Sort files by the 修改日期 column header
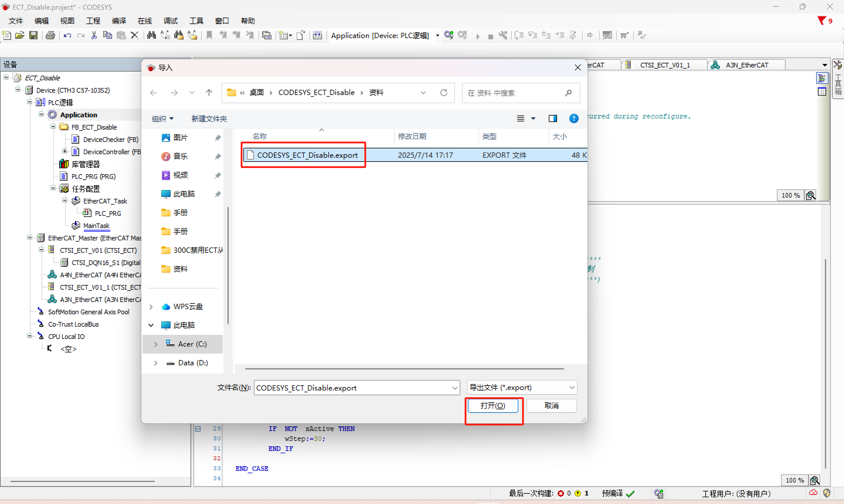This screenshot has width=844, height=504. tap(436, 136)
